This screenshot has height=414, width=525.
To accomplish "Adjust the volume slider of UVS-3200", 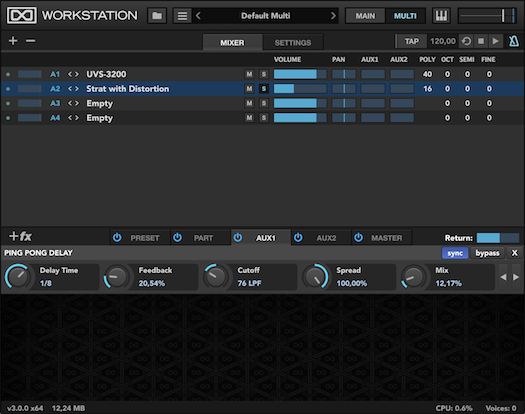I will [x=300, y=74].
